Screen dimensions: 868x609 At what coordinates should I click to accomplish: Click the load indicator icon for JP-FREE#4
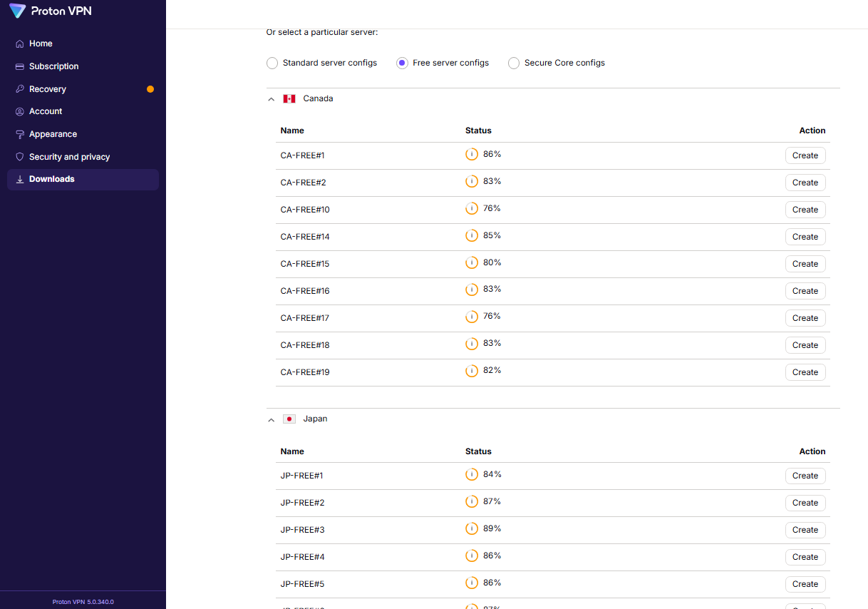click(x=472, y=556)
